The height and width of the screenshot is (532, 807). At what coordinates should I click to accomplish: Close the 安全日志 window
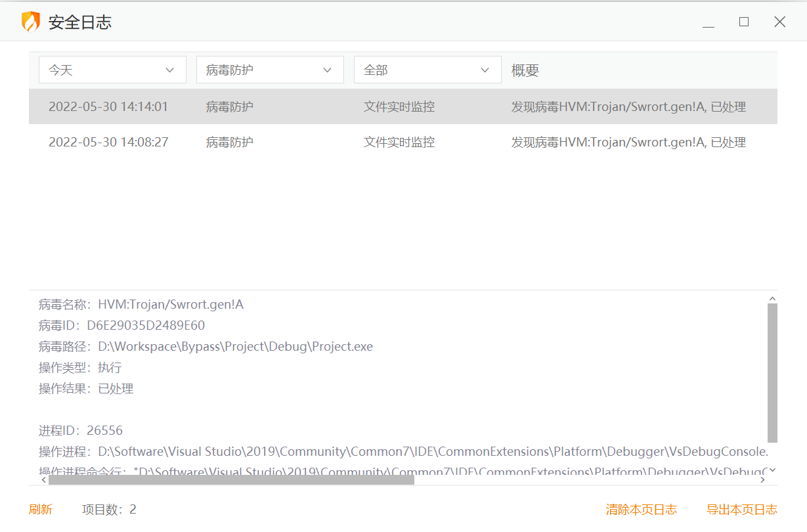coord(779,22)
